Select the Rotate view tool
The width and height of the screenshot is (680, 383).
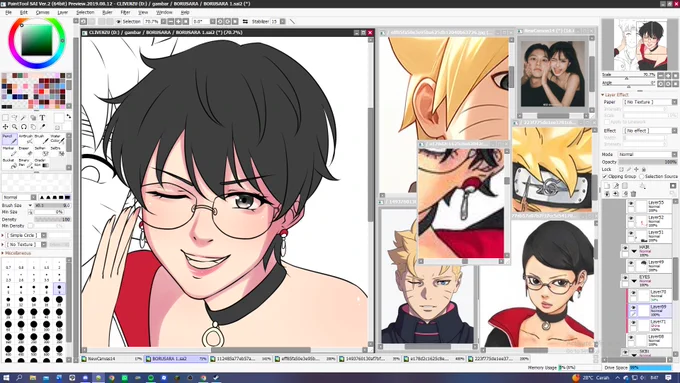click(23, 127)
